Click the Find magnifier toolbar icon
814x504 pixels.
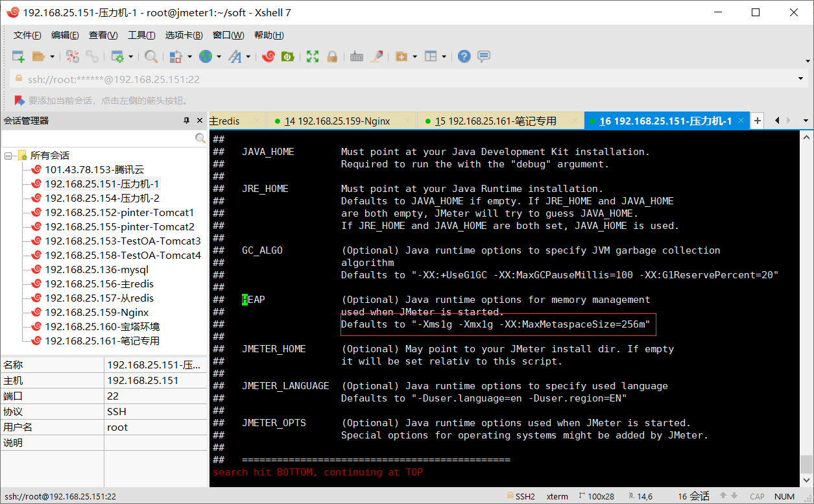pyautogui.click(x=151, y=56)
